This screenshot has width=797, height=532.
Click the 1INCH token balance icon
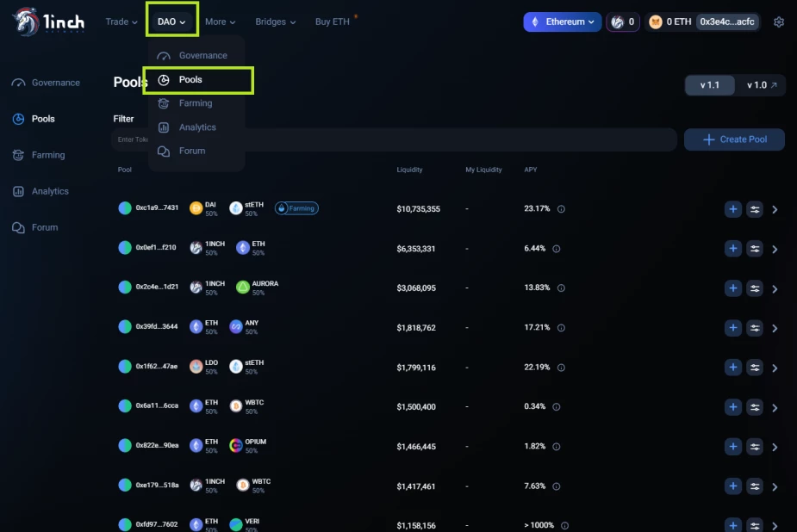[x=617, y=22]
